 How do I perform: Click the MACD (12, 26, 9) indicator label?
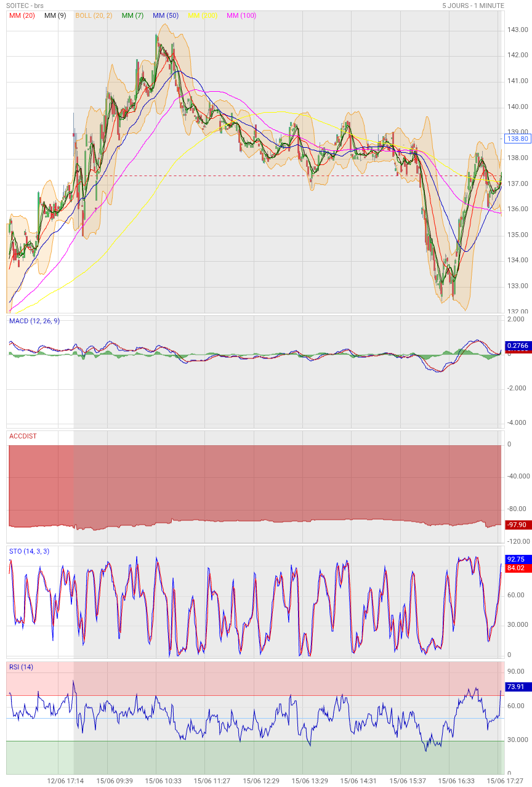(x=34, y=321)
